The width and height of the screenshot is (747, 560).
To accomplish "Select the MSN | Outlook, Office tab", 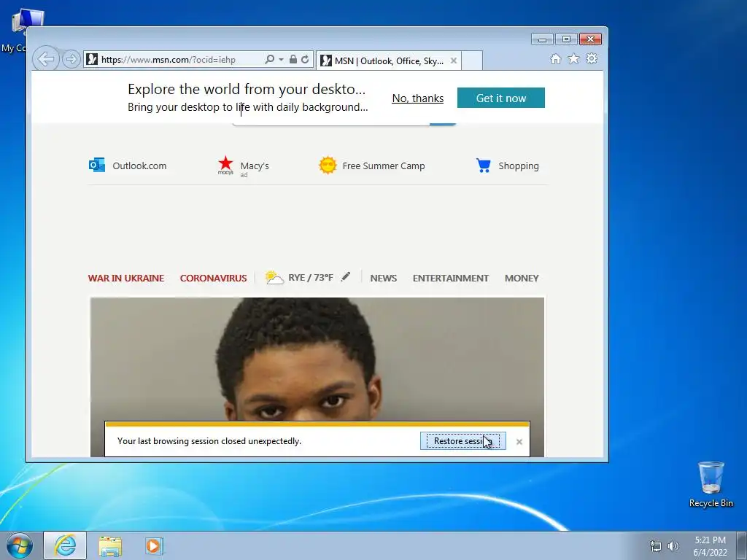I will click(388, 61).
